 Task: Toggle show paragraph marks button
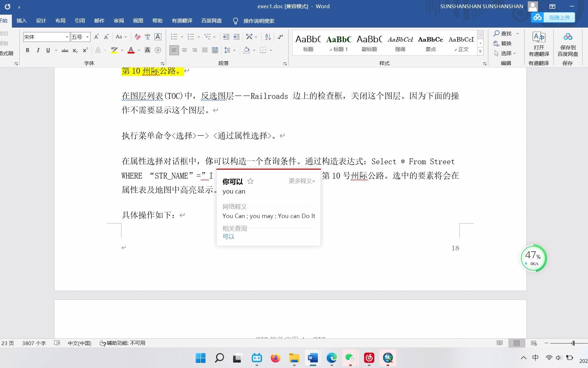click(280, 37)
